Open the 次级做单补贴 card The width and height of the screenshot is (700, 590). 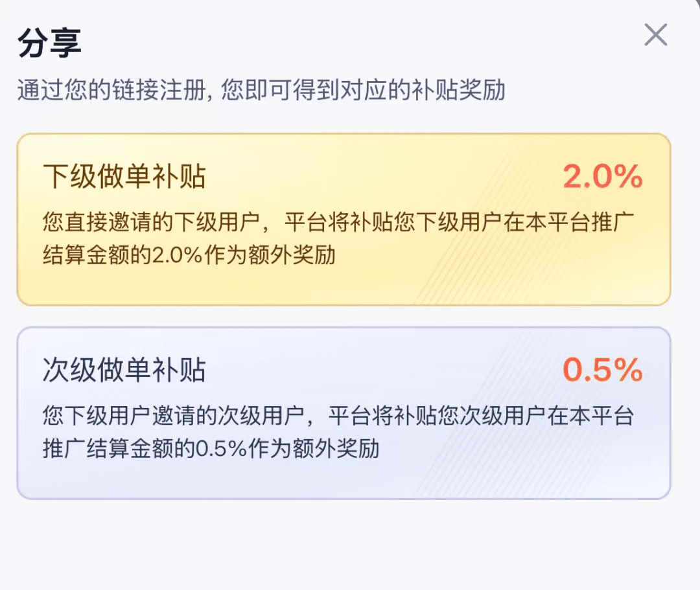click(344, 413)
